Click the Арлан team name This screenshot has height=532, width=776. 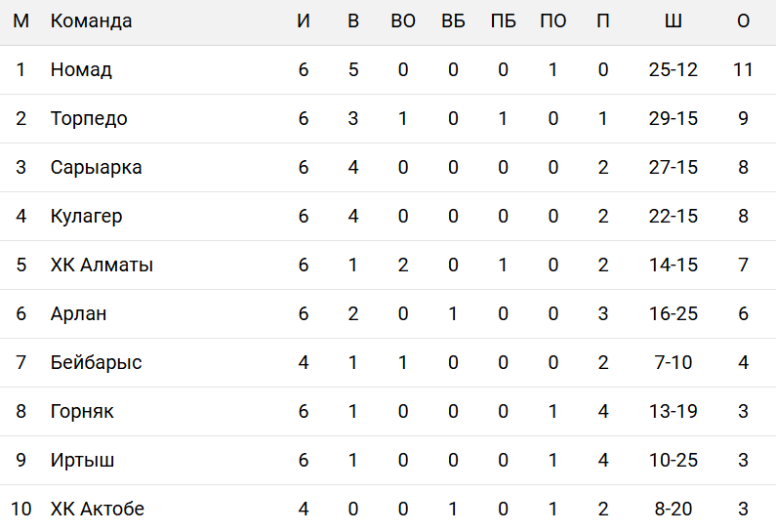tap(78, 314)
